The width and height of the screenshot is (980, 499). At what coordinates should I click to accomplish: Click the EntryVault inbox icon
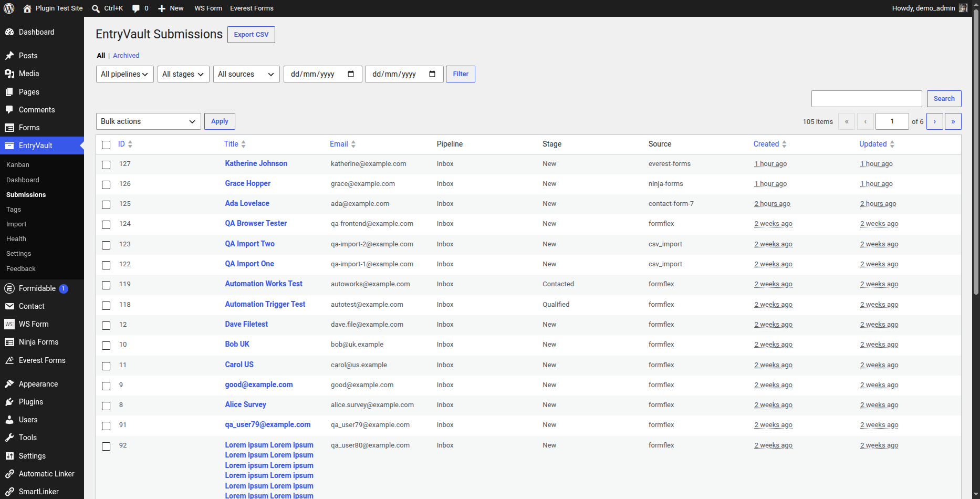coord(9,145)
